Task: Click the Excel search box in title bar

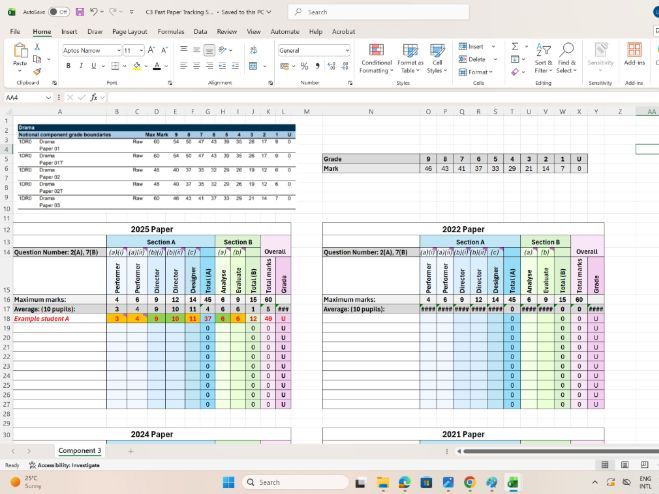Action: [x=378, y=12]
